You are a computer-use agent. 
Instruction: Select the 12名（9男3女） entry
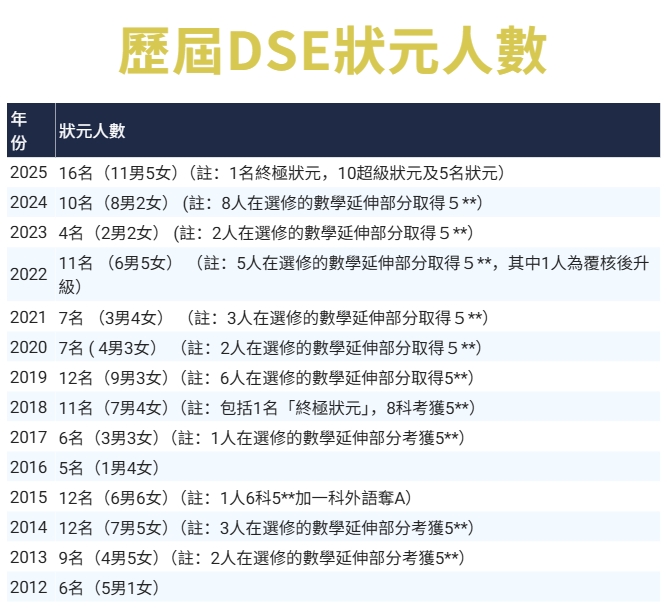[358, 377]
